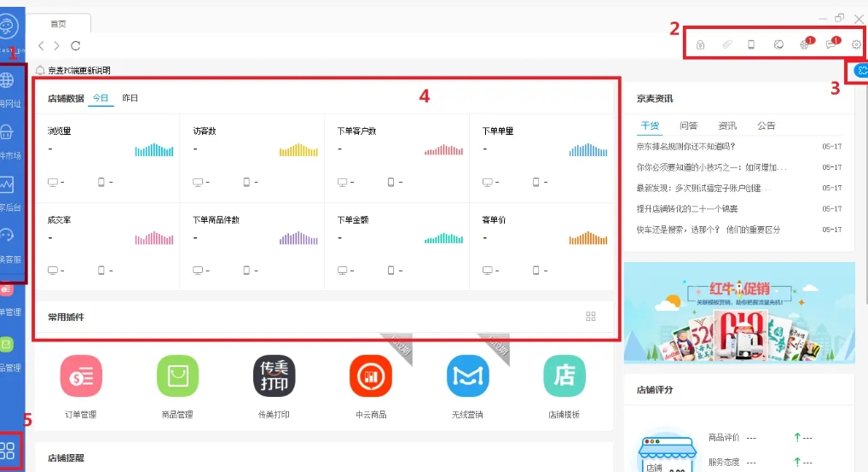This screenshot has width=868, height=472.
Task: Switch shop data to 今日
Action: [x=101, y=98]
